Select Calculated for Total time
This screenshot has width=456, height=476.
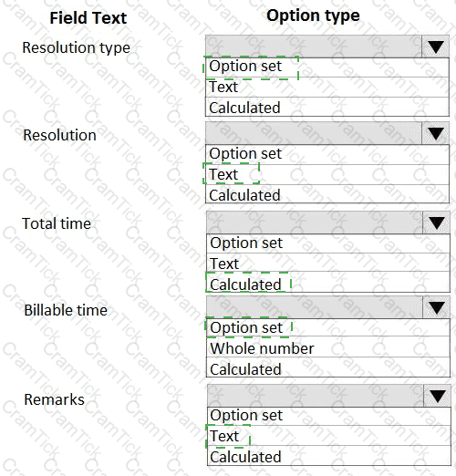pos(328,283)
